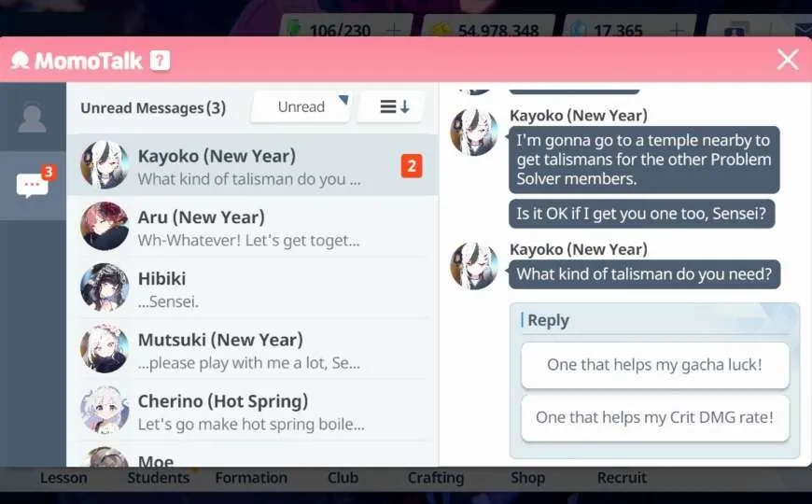Toggle the message list sort order button
Image resolution: width=812 pixels, height=504 pixels.
coord(391,107)
